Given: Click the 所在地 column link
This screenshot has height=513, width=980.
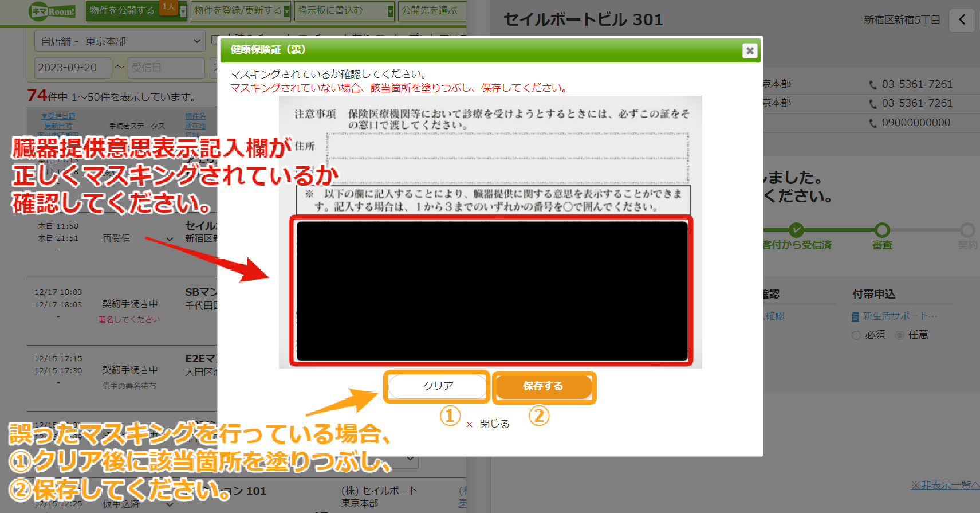Looking at the screenshot, I should [x=195, y=126].
